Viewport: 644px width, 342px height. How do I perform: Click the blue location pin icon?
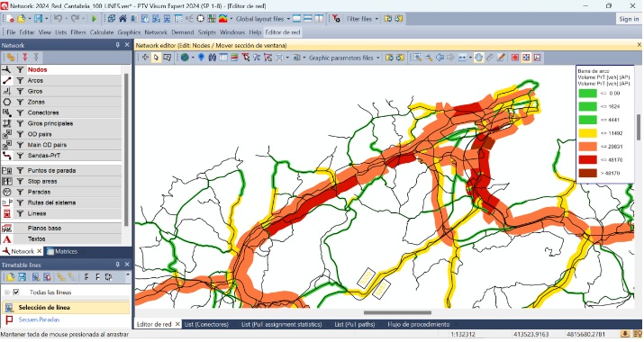(201, 58)
